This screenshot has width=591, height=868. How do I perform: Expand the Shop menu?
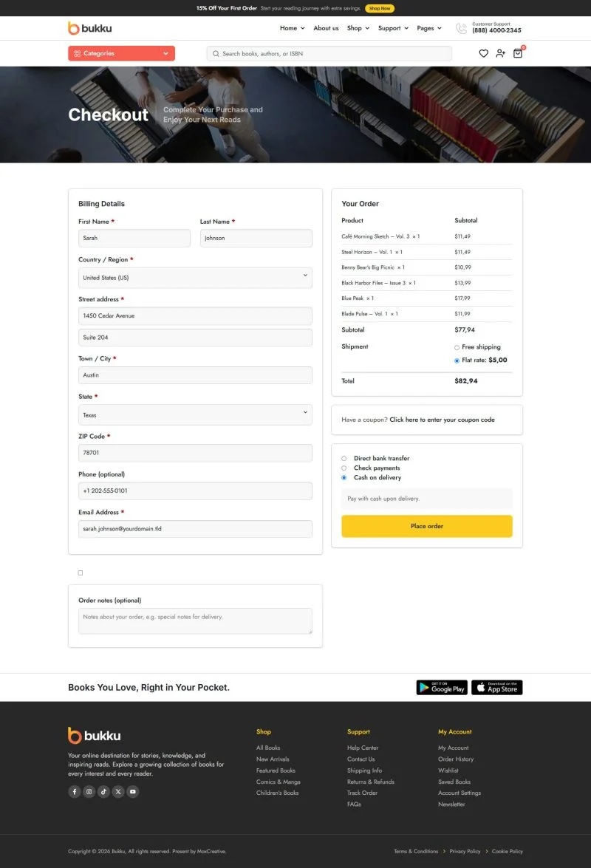[358, 28]
